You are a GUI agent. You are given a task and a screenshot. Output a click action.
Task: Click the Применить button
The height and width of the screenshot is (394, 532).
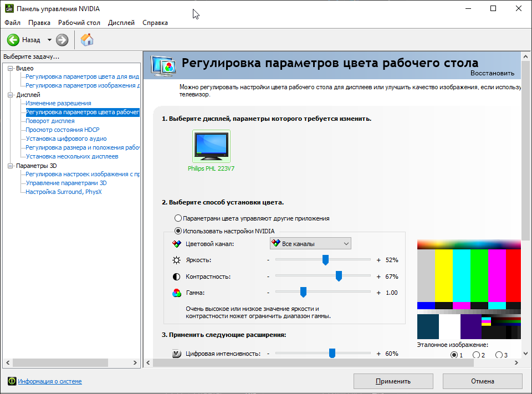click(393, 381)
